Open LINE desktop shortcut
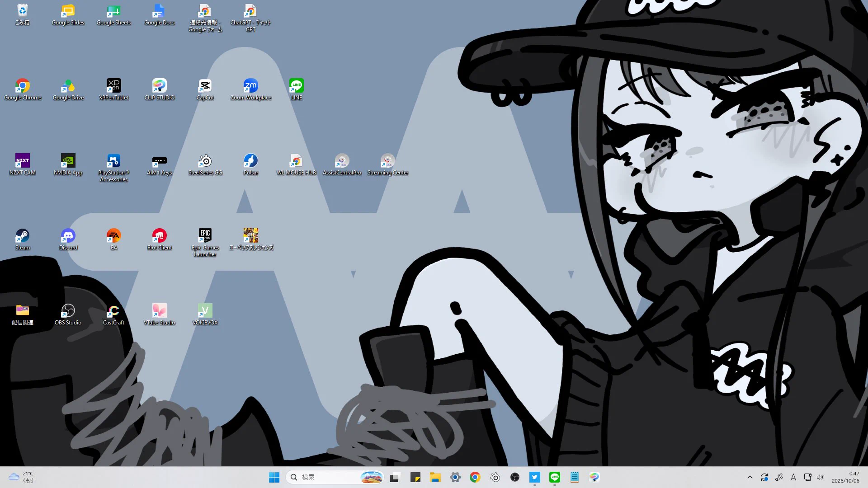868x488 pixels. tap(296, 89)
